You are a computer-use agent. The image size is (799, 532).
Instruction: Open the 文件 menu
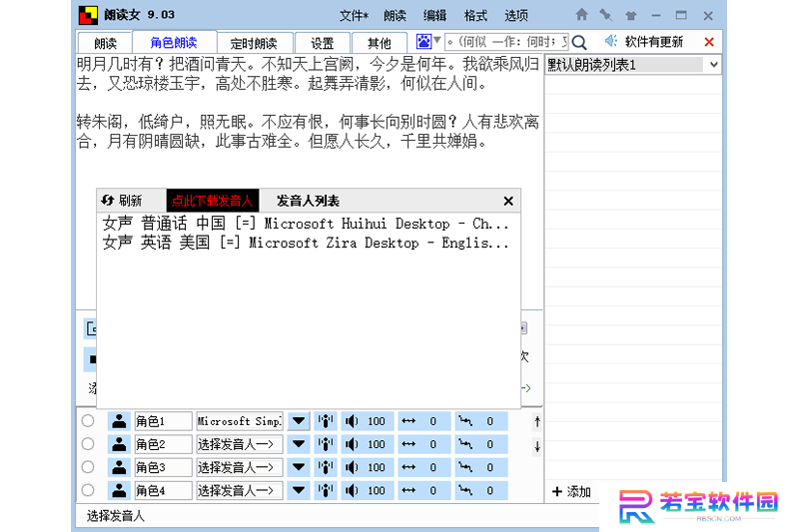coord(354,16)
